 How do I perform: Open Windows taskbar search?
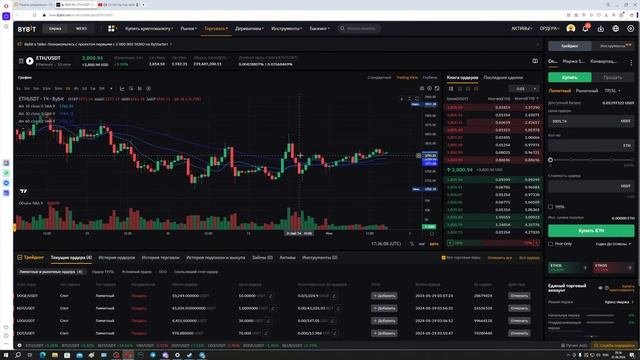(18, 355)
